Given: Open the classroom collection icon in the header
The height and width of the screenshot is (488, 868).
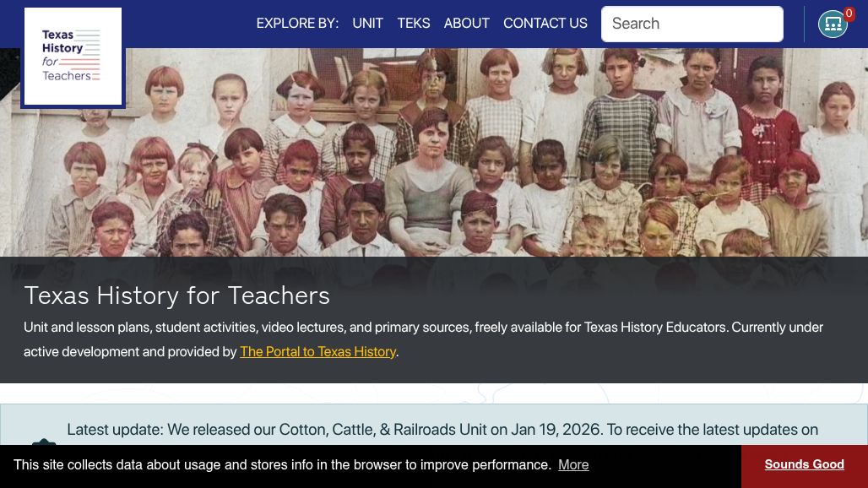Looking at the screenshot, I should click(833, 24).
